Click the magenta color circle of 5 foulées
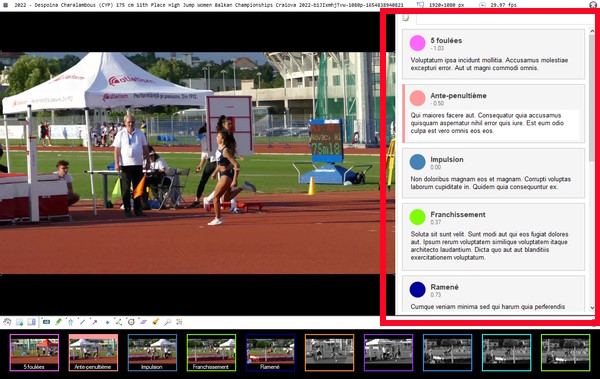This screenshot has width=600, height=379. point(417,43)
